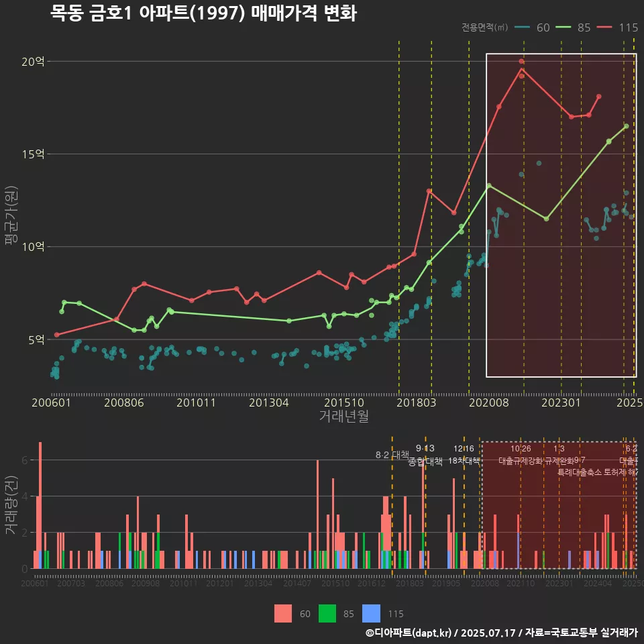Click the teal 60㎡ line legend marker
This screenshot has height=644, width=644.
(522, 28)
